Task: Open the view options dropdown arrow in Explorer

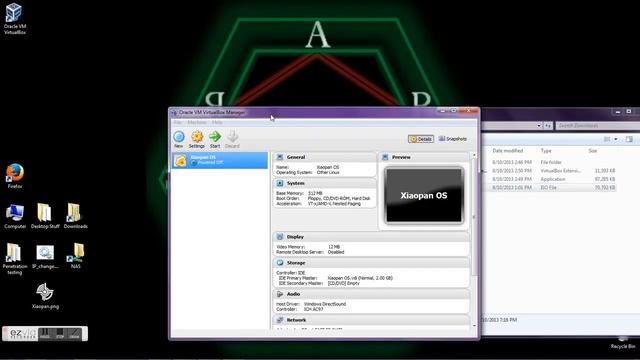Action: (x=616, y=139)
